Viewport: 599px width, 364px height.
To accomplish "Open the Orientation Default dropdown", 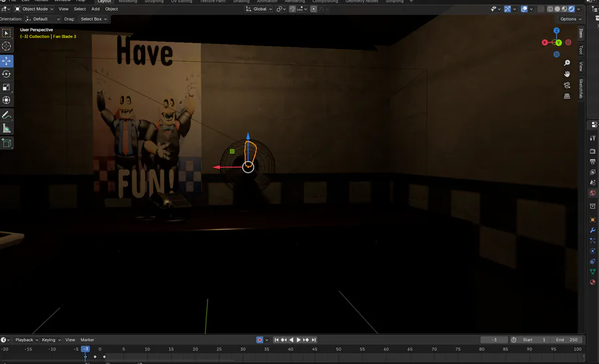I will pyautogui.click(x=43, y=19).
